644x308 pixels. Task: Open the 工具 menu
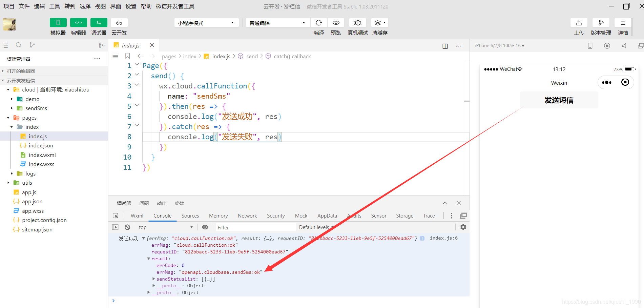point(55,6)
